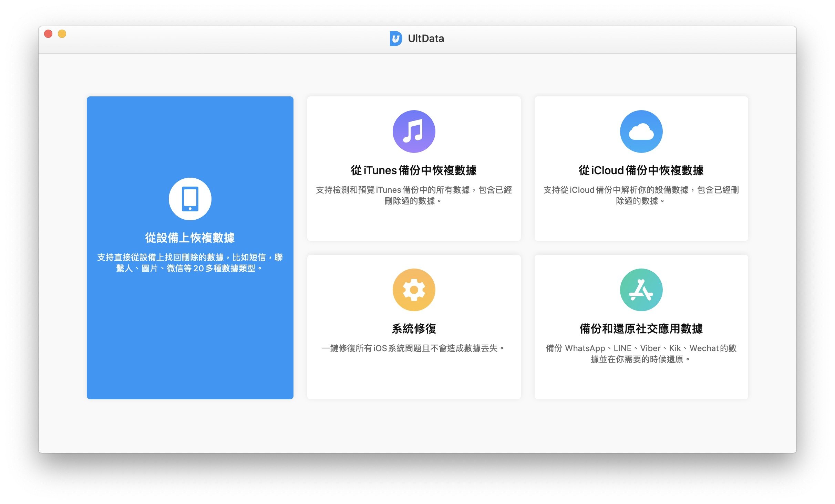Click description listing WhatsApp, LINE, Viber
This screenshot has height=504, width=835.
pyautogui.click(x=641, y=354)
